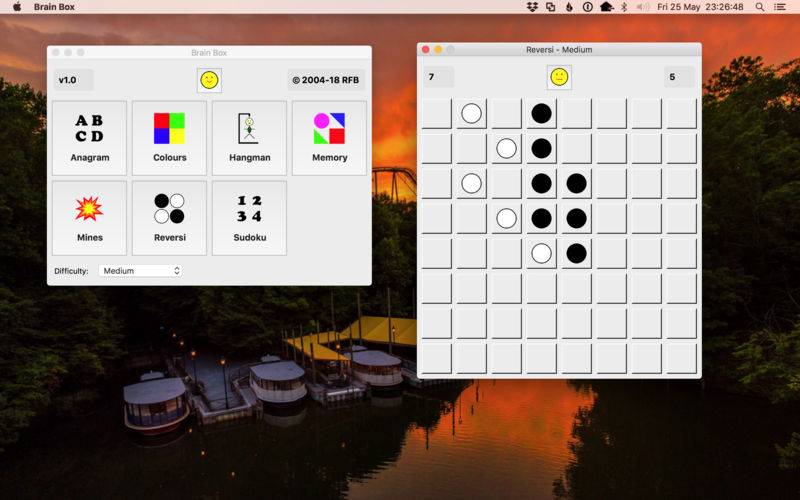The width and height of the screenshot is (800, 500).
Task: Click the © 2004-18 RFB copyright label
Action: pos(326,80)
